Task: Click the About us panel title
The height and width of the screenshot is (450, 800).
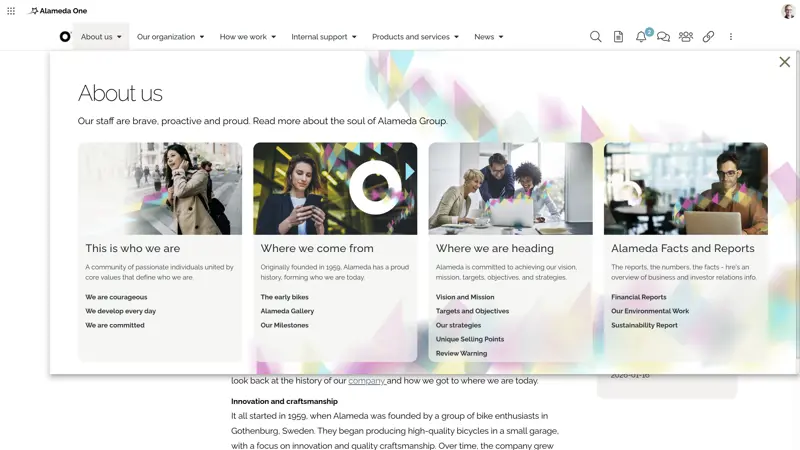Action: 120,93
